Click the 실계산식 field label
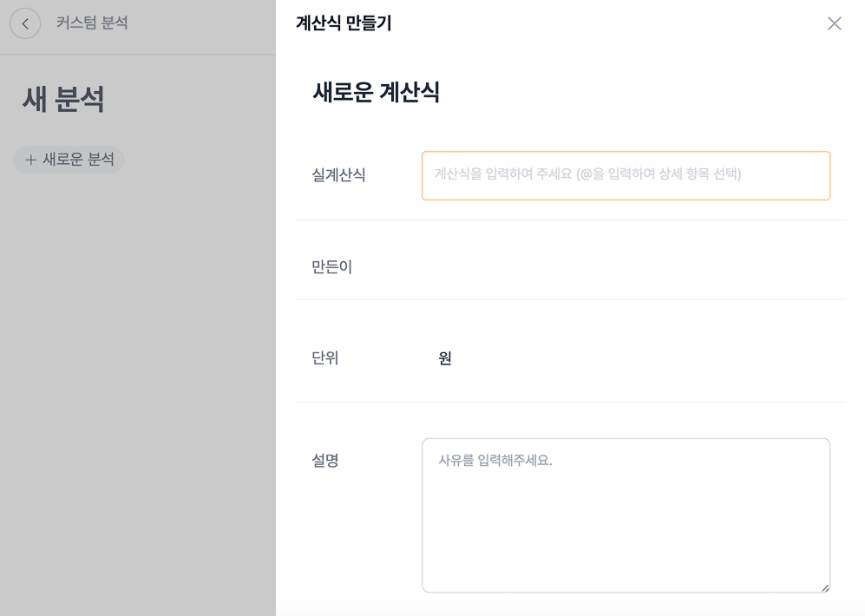The height and width of the screenshot is (616, 865). click(x=338, y=175)
